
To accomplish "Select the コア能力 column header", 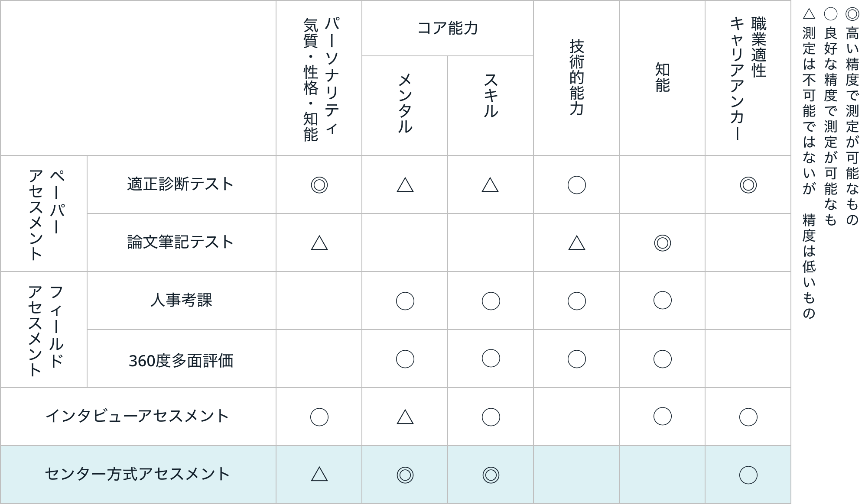I will (448, 28).
